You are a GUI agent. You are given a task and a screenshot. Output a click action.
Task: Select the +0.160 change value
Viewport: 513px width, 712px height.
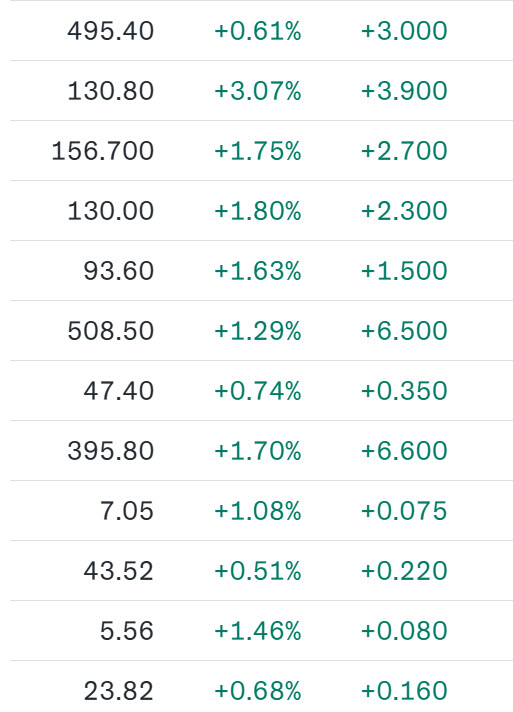coord(404,691)
